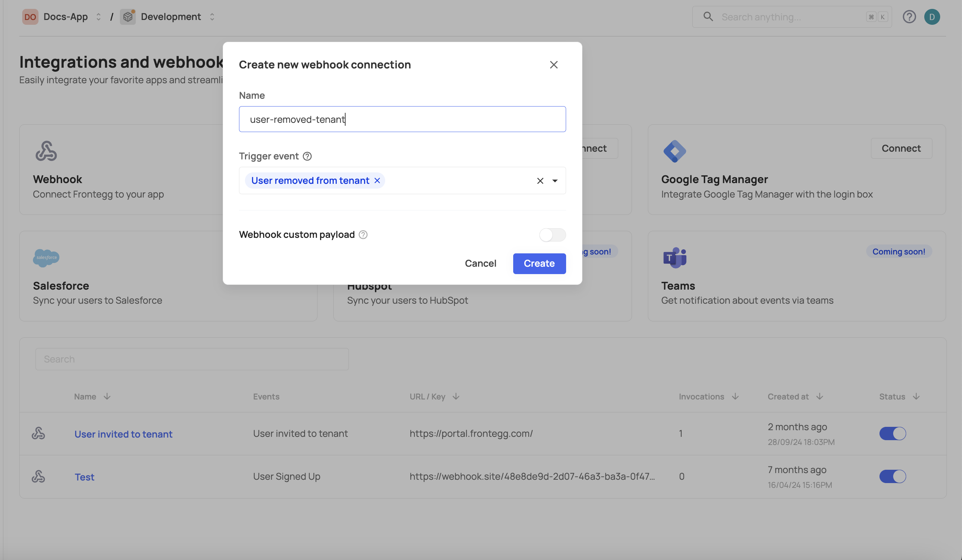Connect Google Tag Manager

[x=901, y=148]
